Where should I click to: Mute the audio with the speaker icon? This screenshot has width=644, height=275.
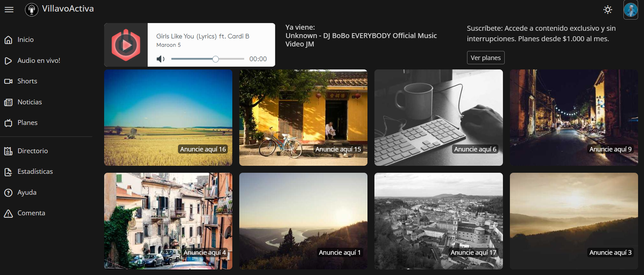pos(161,59)
